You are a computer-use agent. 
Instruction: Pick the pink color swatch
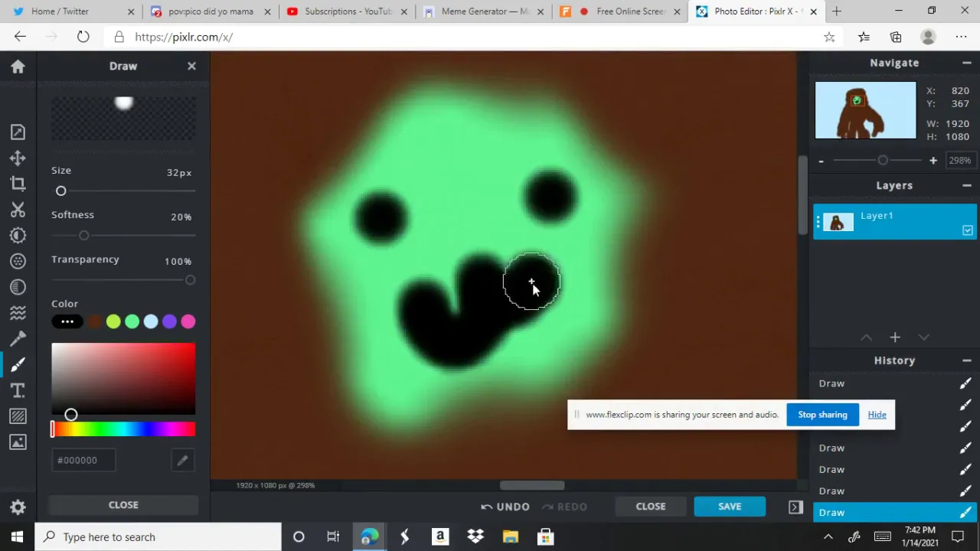coord(188,321)
